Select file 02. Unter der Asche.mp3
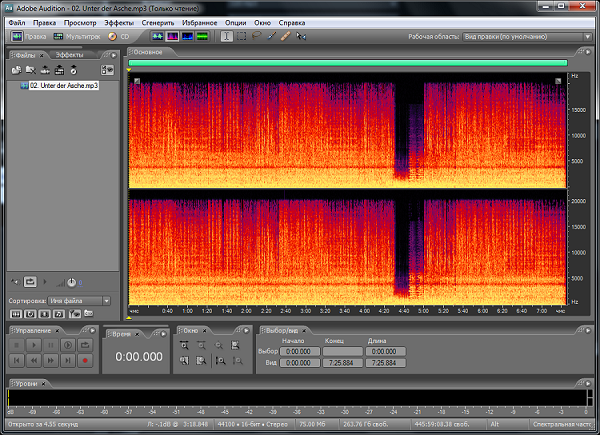Screen dimensions: 600x435 point(64,86)
